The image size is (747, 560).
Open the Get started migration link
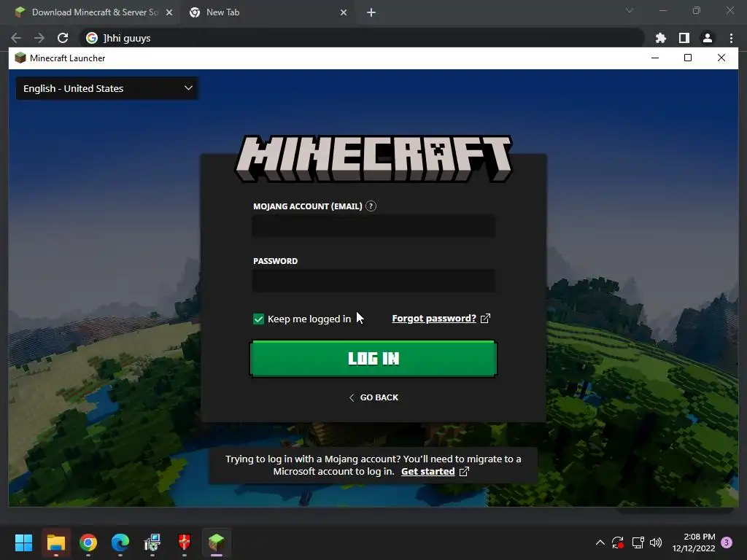427,472
